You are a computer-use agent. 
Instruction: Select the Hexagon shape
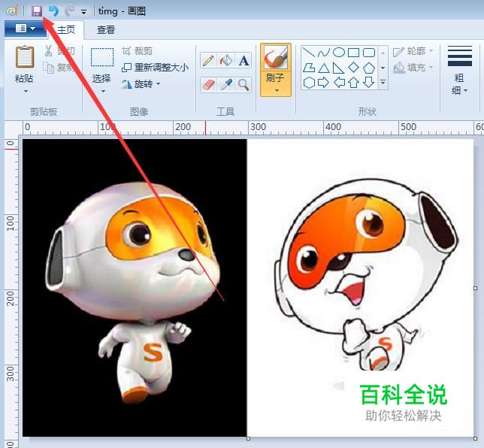[309, 83]
